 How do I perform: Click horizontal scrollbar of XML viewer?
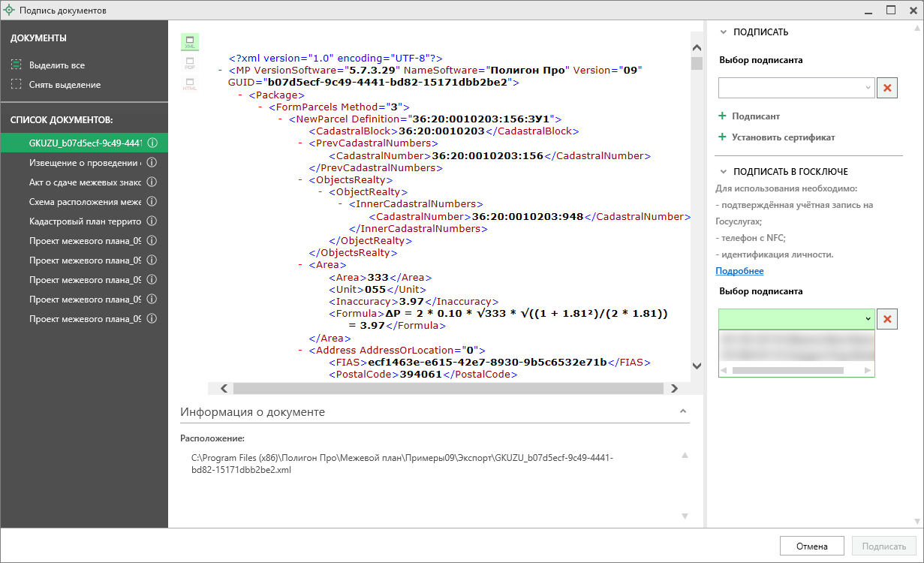[x=448, y=388]
